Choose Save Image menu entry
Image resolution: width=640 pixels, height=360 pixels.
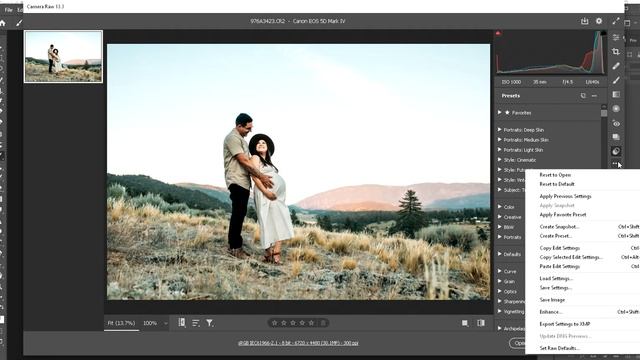point(552,300)
